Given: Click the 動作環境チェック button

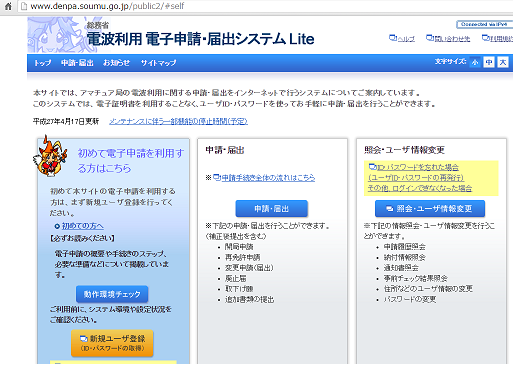Looking at the screenshot, I should pos(112,294).
